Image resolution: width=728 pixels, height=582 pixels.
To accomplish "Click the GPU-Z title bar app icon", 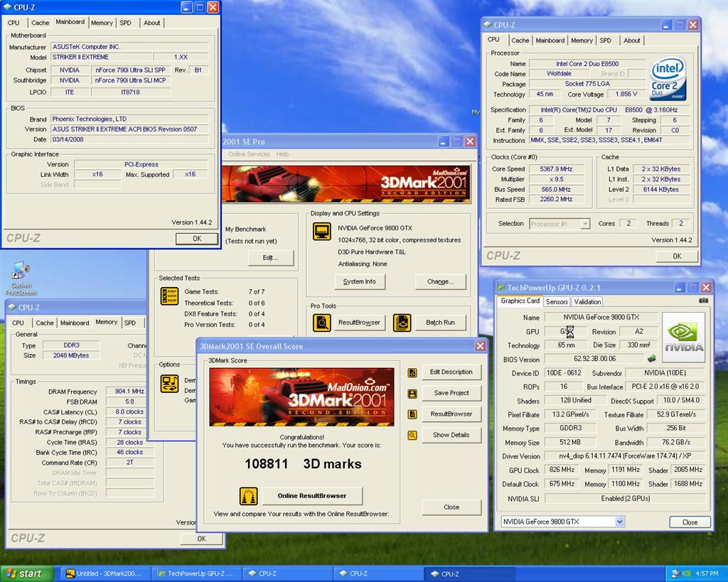I will coord(501,288).
